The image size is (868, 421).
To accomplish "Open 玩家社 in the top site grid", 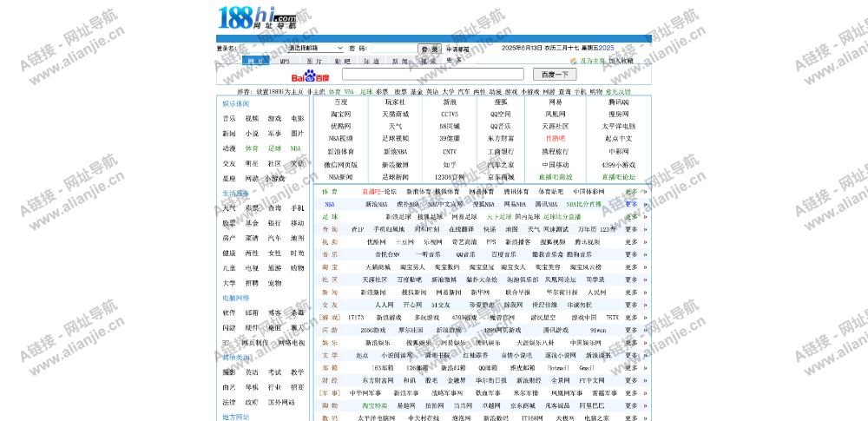I will [x=395, y=102].
